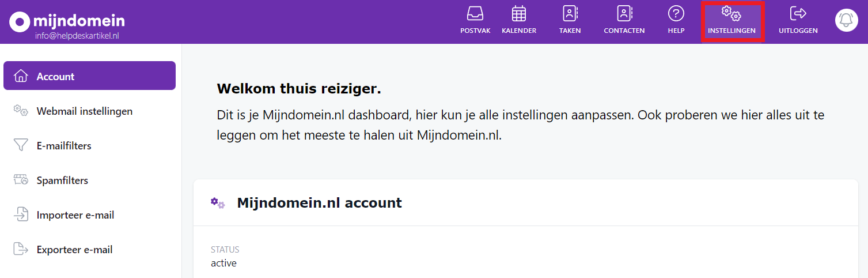Click the mijndomein logo
Viewport: 868px width, 278px height.
point(67,21)
